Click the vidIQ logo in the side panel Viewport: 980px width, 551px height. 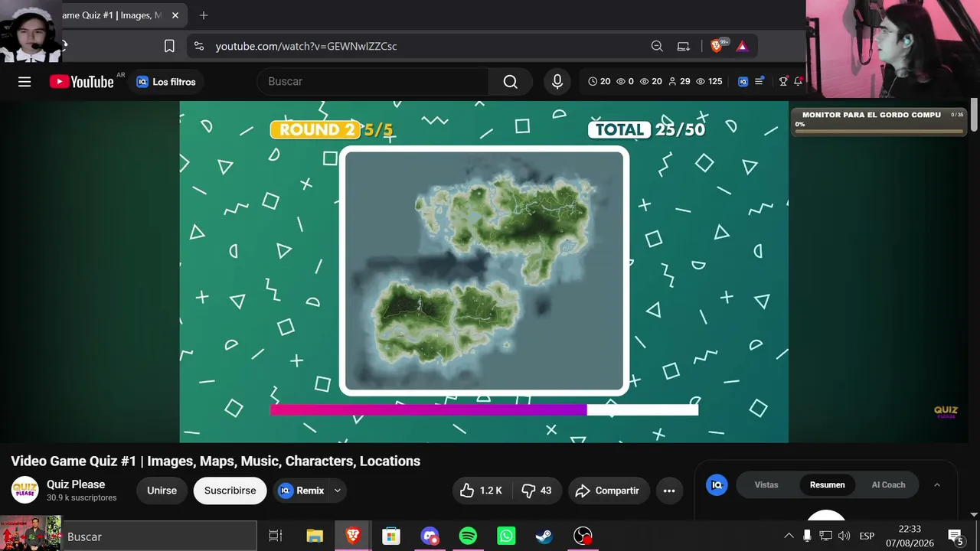[x=717, y=485]
